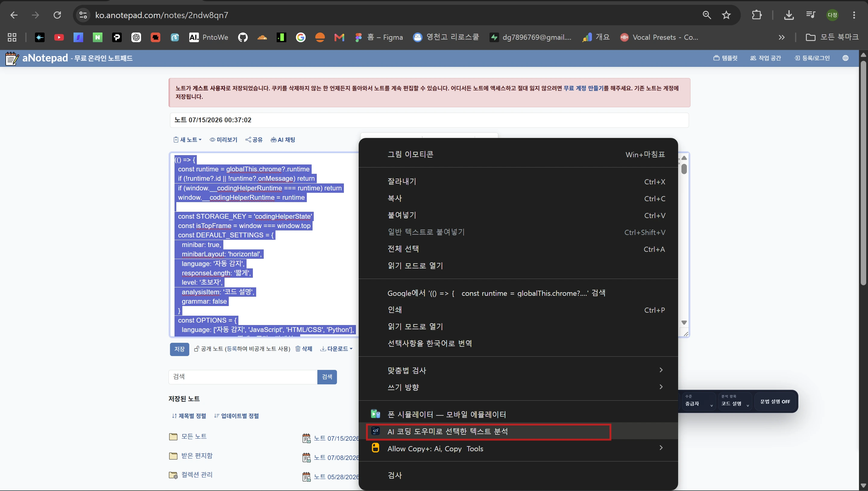Choose 인쇄 in the context menu
This screenshot has width=868, height=491.
tap(518, 310)
